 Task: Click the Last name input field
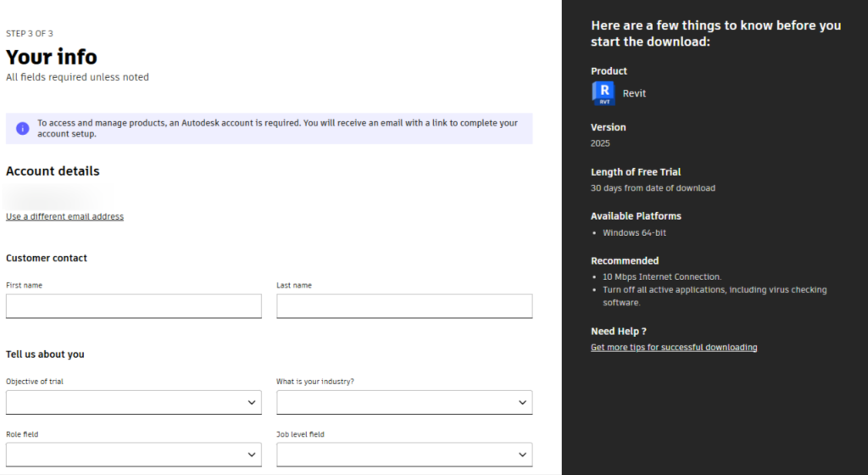click(404, 306)
